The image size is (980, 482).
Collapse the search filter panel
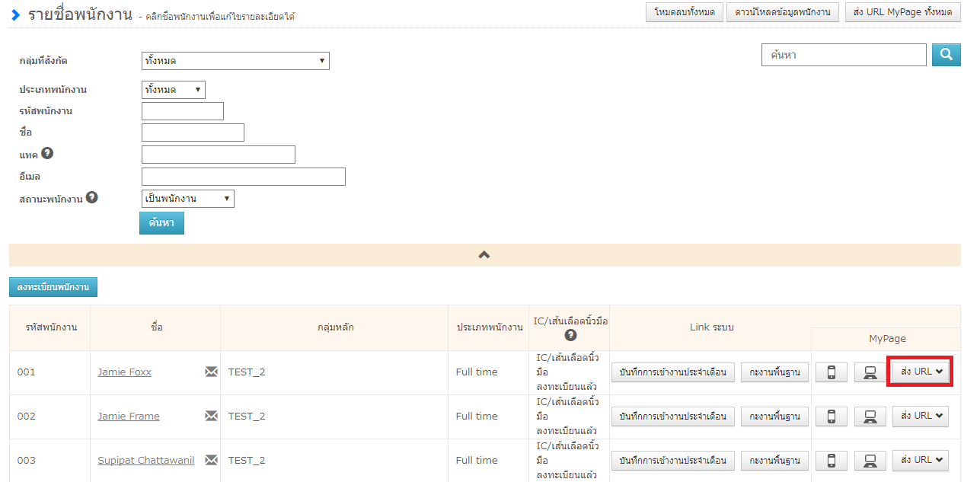tap(484, 255)
